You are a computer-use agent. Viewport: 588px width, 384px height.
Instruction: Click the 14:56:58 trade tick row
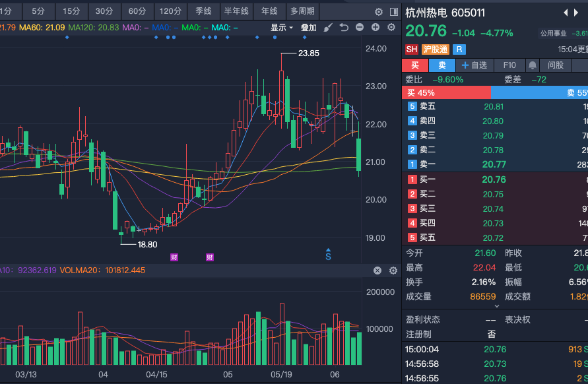point(495,364)
